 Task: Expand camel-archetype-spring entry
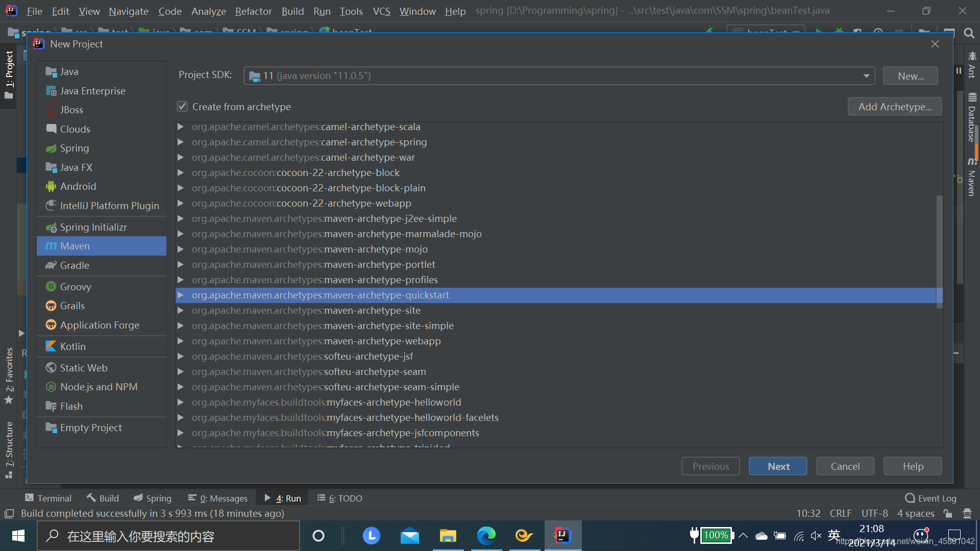[180, 142]
